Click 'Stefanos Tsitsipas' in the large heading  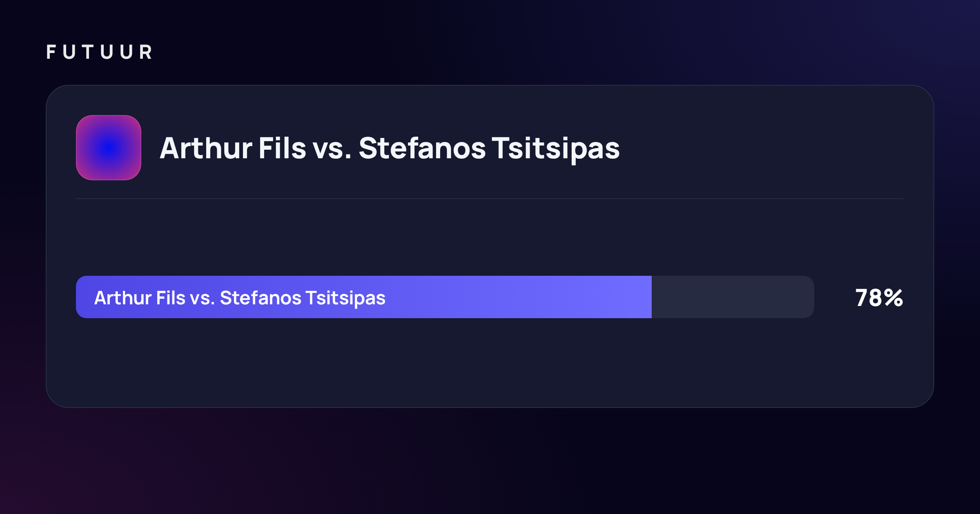click(489, 148)
